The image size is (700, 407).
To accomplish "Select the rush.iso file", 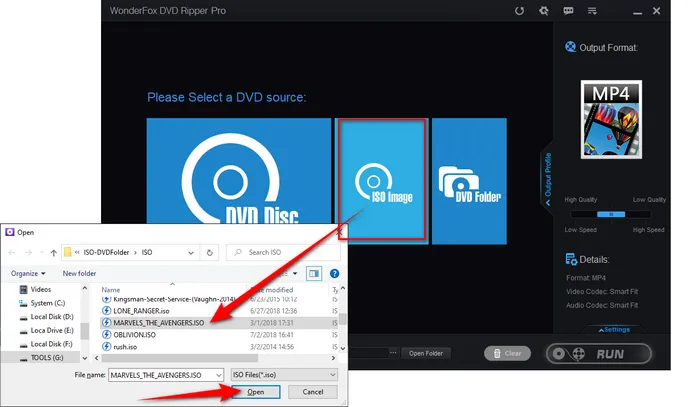I will tap(125, 347).
